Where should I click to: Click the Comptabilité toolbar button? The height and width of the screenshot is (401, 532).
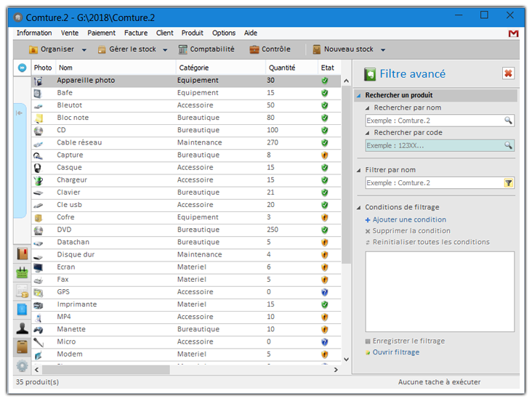[206, 49]
